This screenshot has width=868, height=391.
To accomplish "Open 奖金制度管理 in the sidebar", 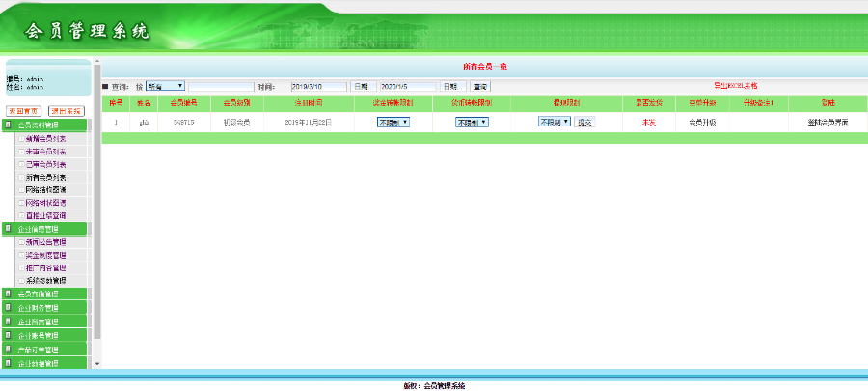I will 46,255.
